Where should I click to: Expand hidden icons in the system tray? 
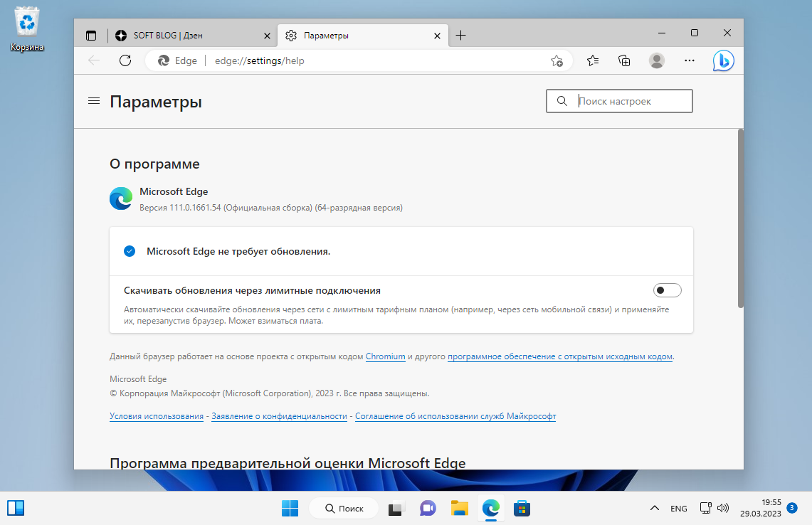click(x=653, y=508)
